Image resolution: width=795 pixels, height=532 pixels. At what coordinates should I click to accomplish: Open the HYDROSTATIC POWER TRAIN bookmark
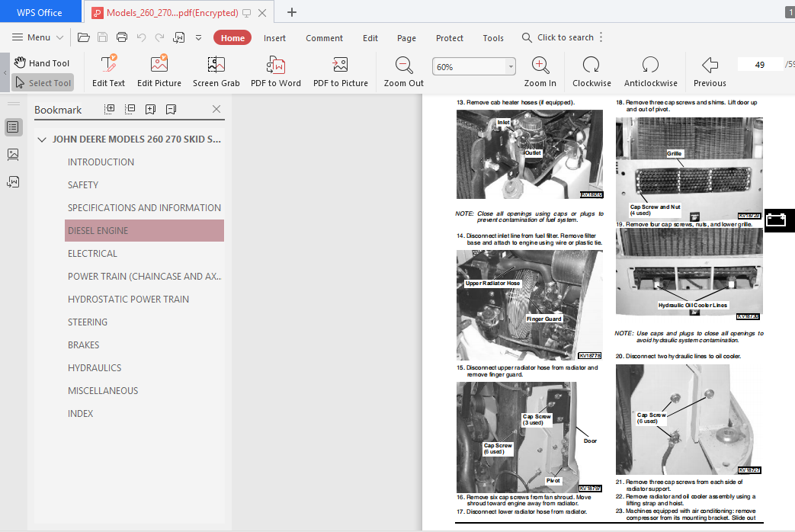click(128, 299)
